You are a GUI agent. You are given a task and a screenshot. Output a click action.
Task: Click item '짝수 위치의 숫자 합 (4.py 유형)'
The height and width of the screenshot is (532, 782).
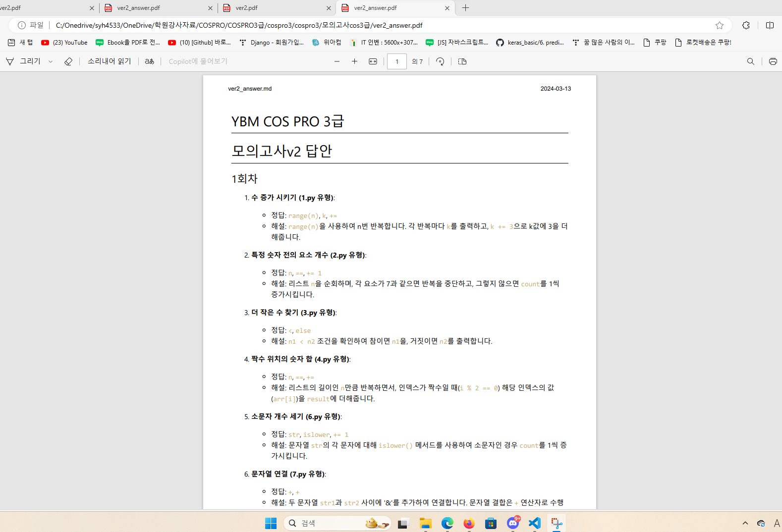[301, 359]
